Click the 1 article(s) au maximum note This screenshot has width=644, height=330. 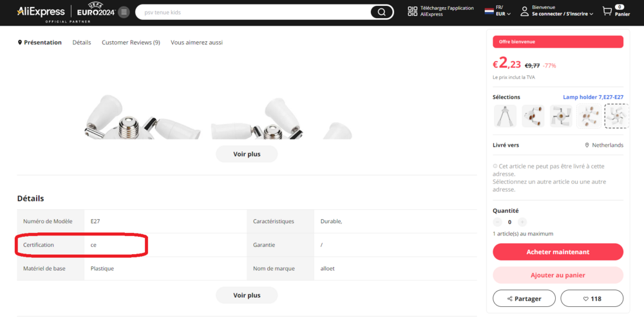coord(523,234)
